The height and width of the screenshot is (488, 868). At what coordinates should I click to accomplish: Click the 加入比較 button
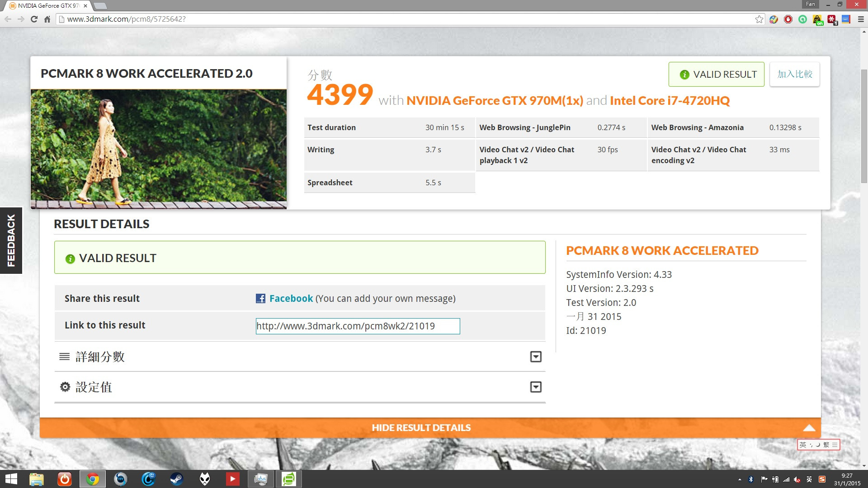794,74
